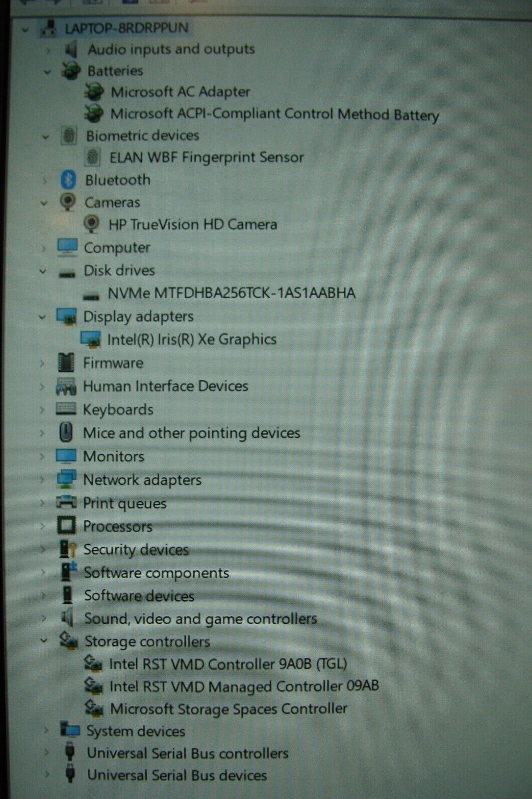Click the Firmware chip icon

tap(66, 363)
